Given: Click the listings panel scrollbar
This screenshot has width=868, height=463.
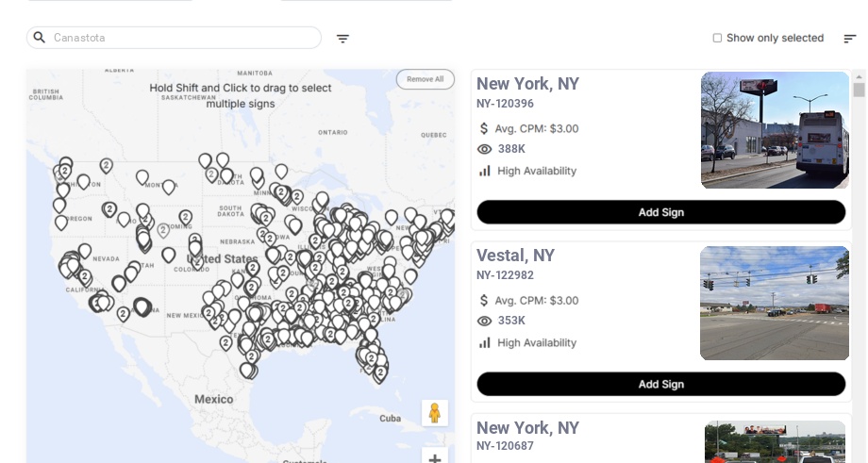Looking at the screenshot, I should [x=859, y=90].
